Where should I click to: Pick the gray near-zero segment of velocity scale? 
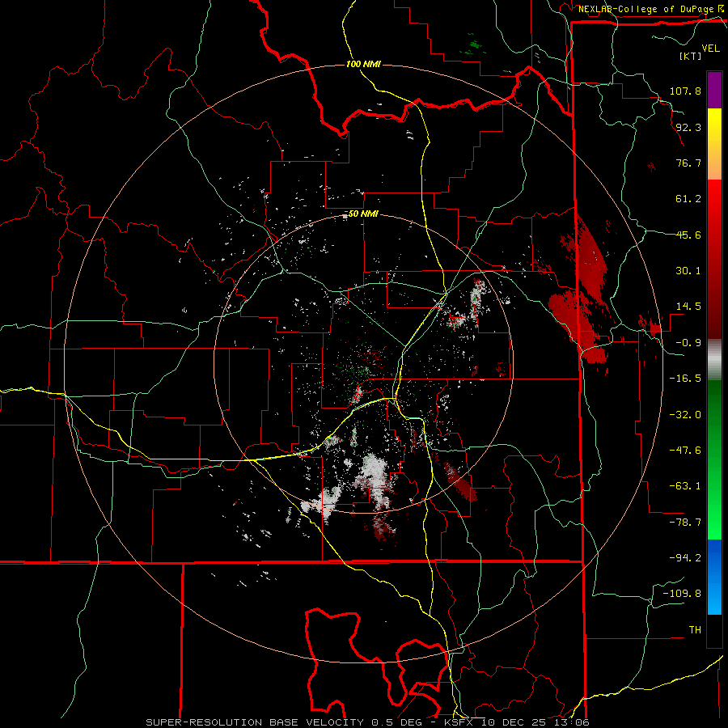(714, 360)
